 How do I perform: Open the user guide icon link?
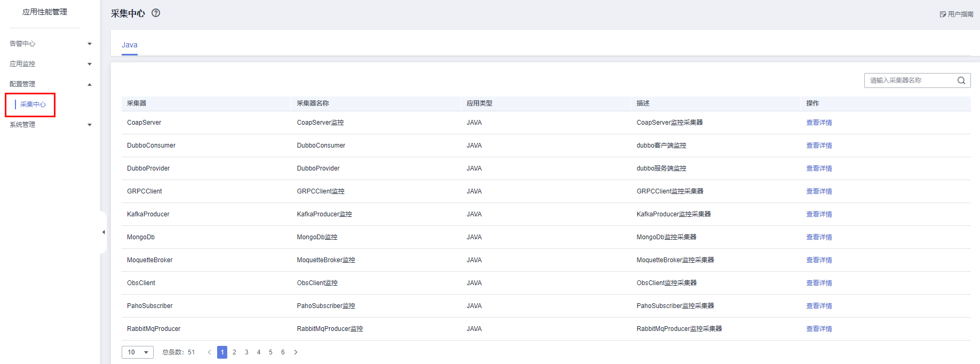[x=943, y=14]
